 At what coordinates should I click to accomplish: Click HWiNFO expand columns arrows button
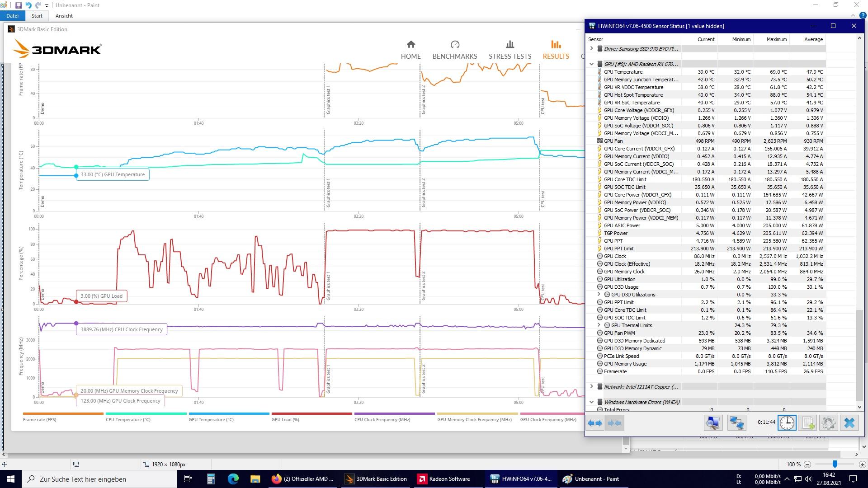point(594,423)
